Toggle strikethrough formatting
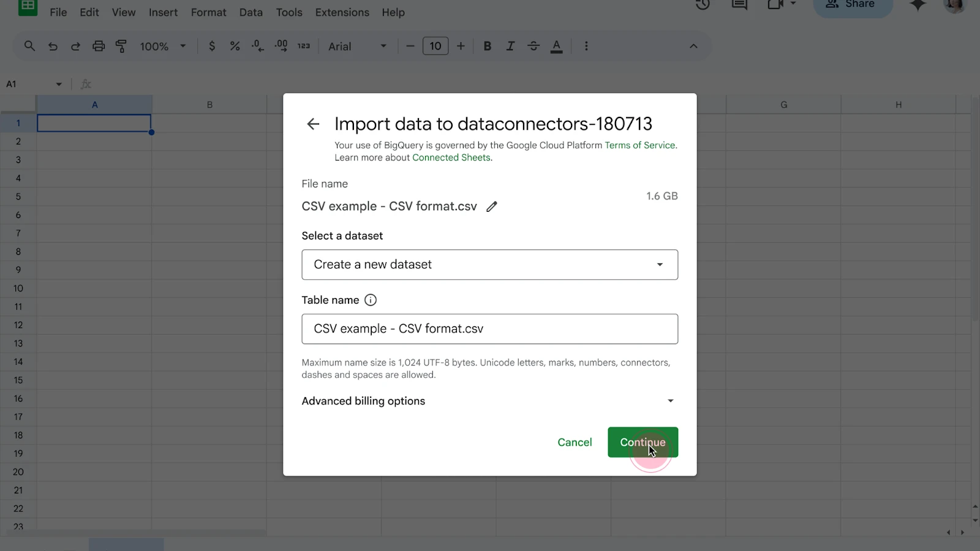This screenshot has height=551, width=980. (533, 46)
